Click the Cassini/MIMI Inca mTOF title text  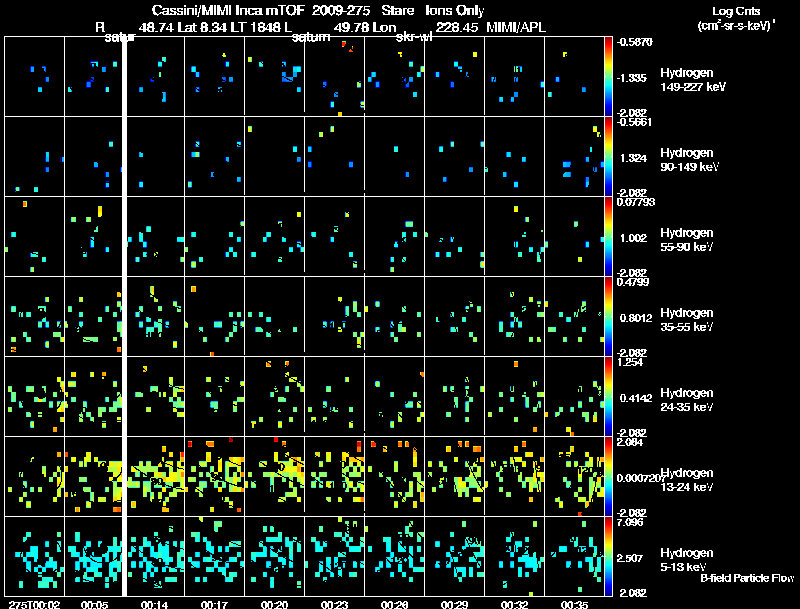[x=228, y=10]
